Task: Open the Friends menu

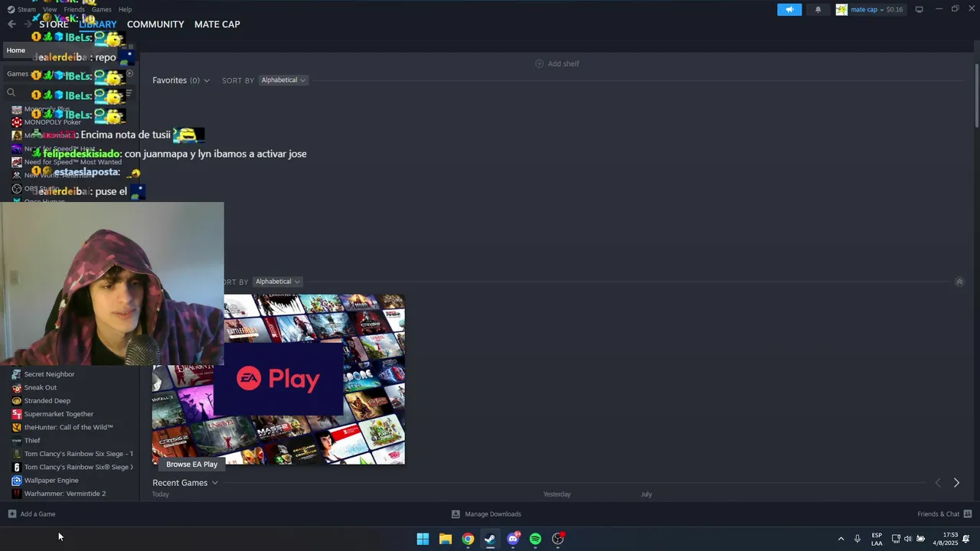Action: pyautogui.click(x=74, y=9)
